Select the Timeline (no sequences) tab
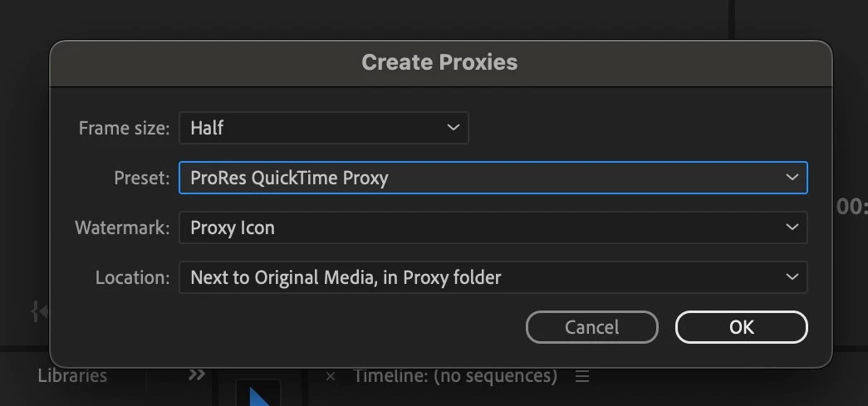 [x=455, y=376]
